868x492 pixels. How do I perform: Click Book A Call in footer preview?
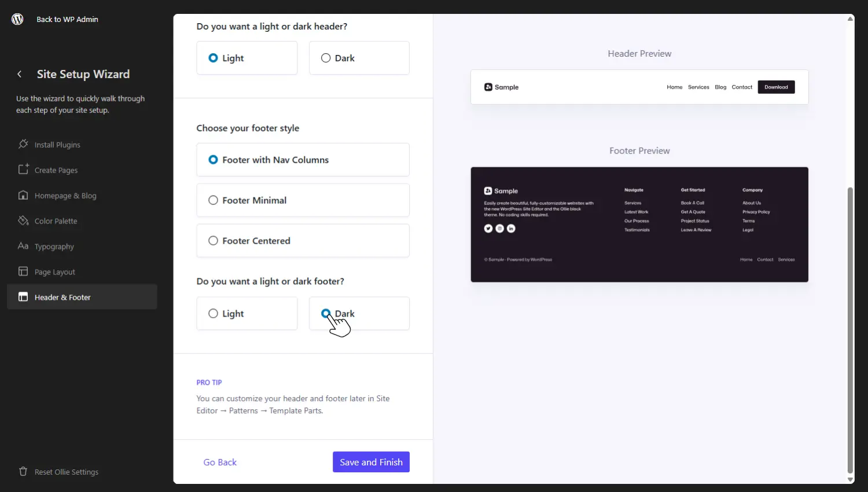[x=693, y=203]
